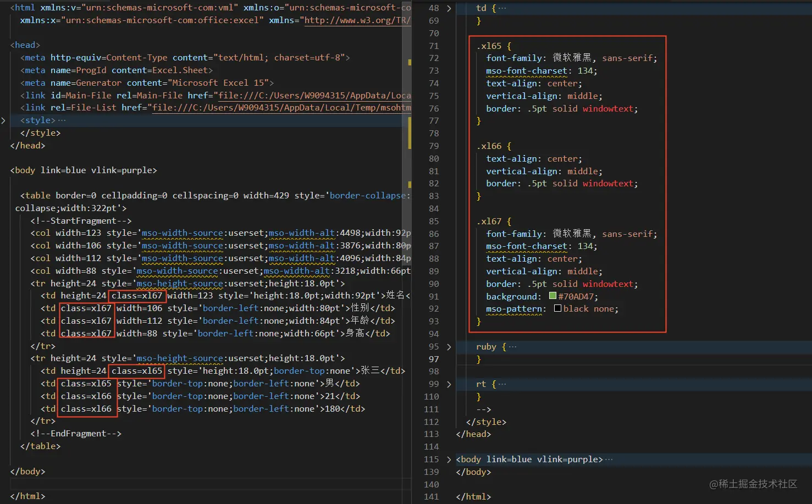
Task: Open the Main-File href file link
Action: pos(314,96)
